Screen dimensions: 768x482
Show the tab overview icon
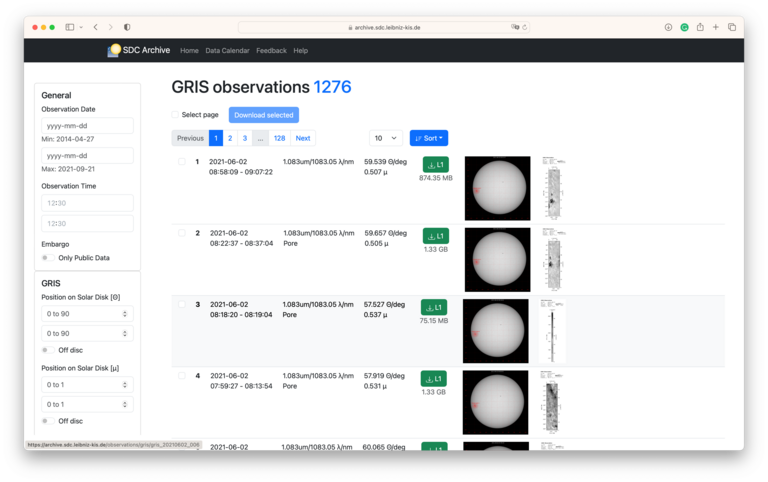pyautogui.click(x=732, y=27)
